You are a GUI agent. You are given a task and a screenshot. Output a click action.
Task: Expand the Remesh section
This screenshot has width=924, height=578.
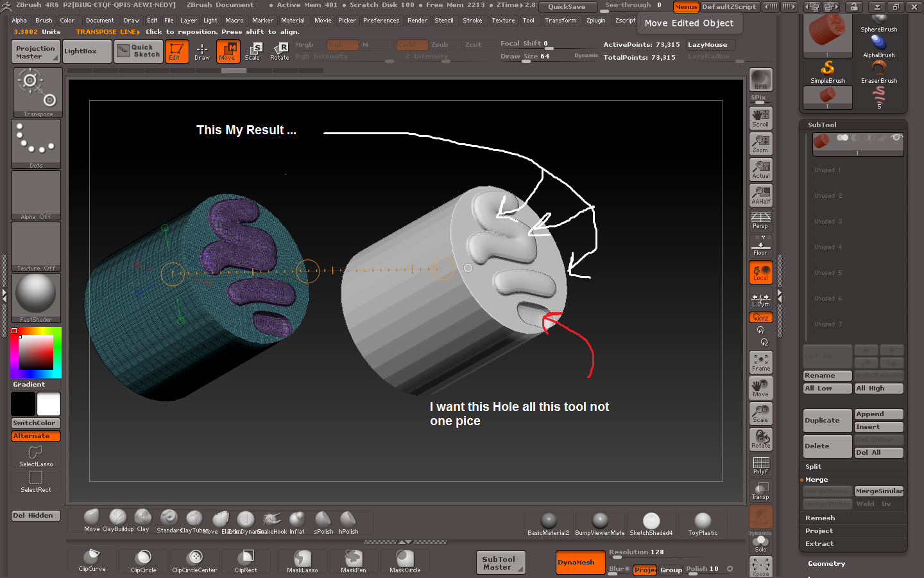(x=820, y=518)
